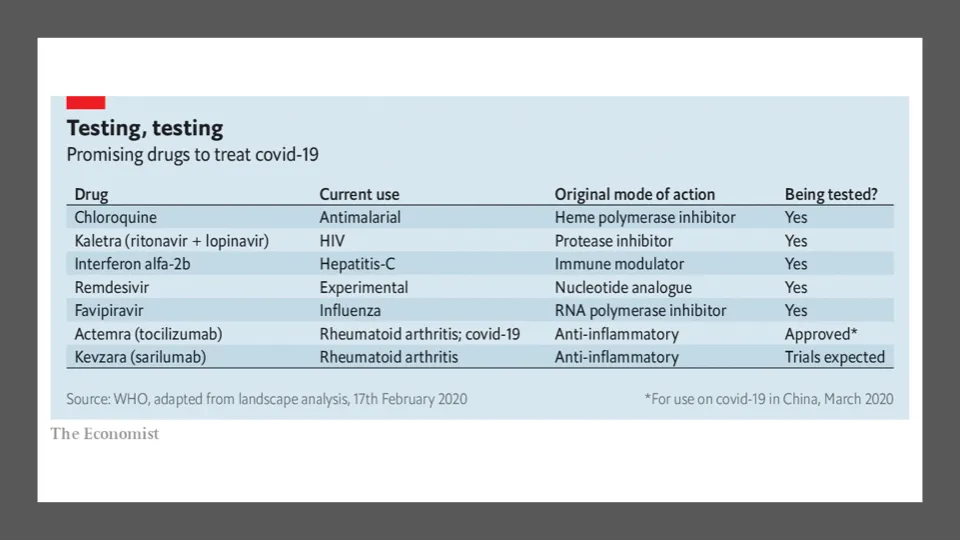Click the "Original mode of action" header
This screenshot has width=960, height=540.
pos(634,194)
